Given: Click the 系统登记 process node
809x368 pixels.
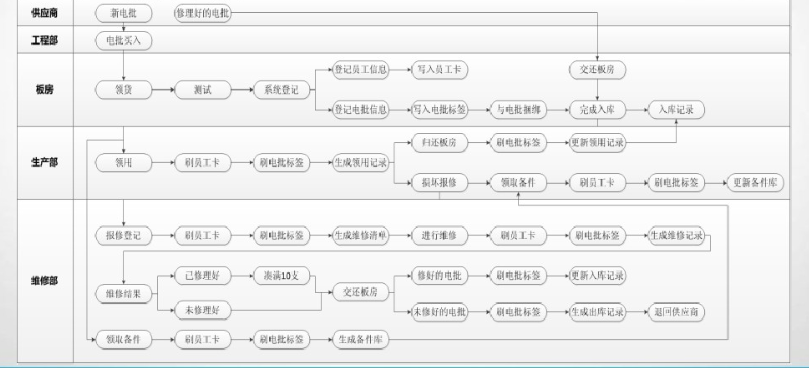Looking at the screenshot, I should 282,90.
